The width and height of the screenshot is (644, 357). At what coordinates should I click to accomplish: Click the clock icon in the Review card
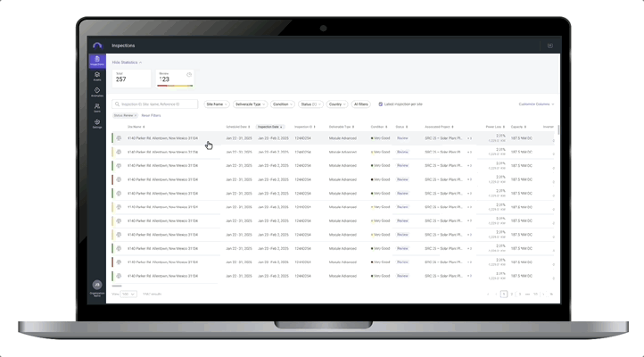click(189, 75)
